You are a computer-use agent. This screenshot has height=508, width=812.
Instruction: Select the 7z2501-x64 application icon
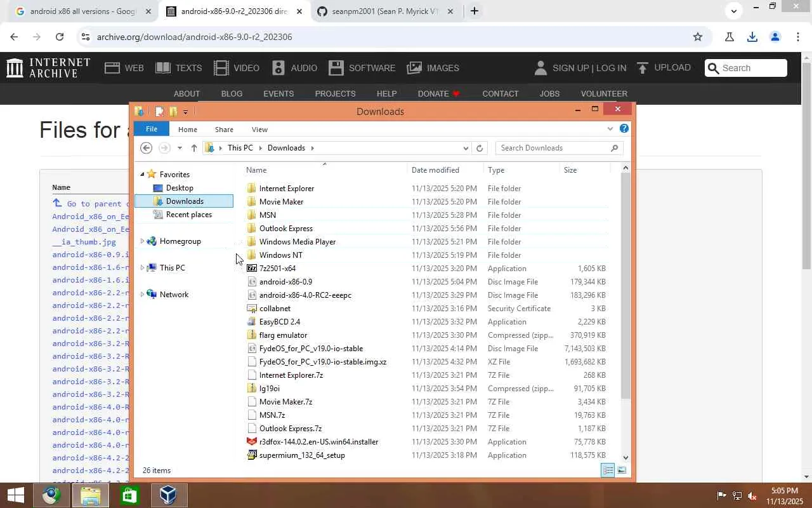click(252, 269)
